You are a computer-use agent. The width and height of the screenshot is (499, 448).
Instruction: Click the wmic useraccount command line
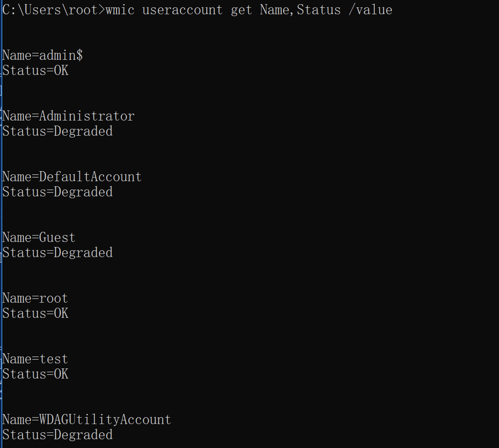point(197,10)
